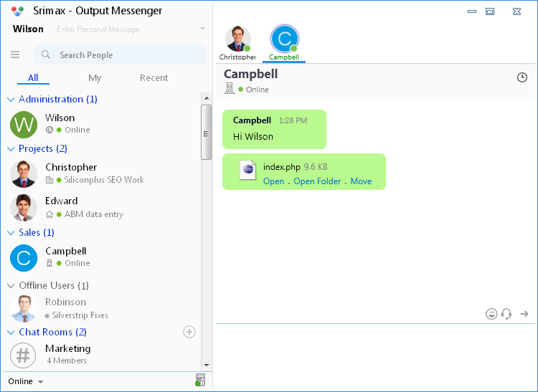Click the Marketing room hash icon

point(23,355)
